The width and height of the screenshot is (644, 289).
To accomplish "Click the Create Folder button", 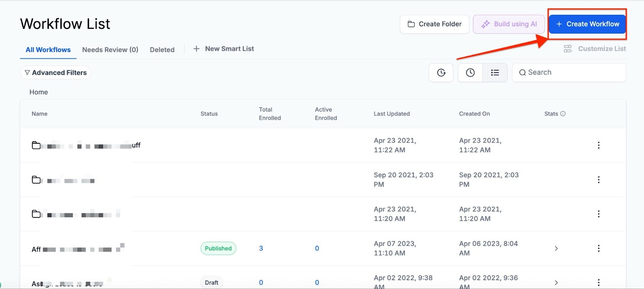I will coord(434,24).
